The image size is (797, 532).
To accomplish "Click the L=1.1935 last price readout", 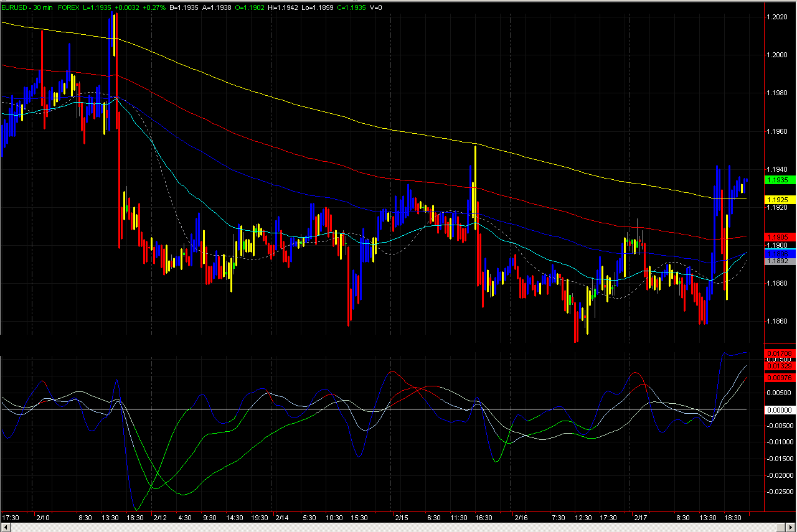I will [96, 7].
